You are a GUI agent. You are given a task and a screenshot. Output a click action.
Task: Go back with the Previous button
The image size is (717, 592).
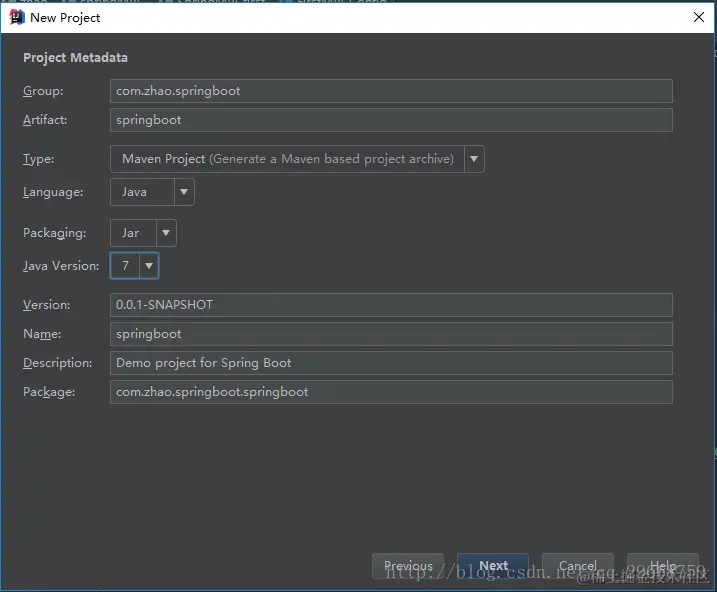click(x=408, y=566)
